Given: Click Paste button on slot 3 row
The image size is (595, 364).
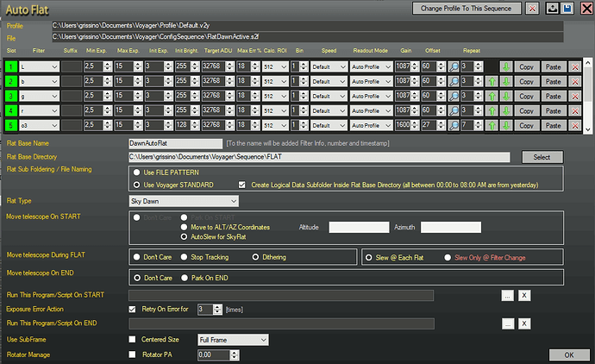Looking at the screenshot, I should pyautogui.click(x=554, y=96).
